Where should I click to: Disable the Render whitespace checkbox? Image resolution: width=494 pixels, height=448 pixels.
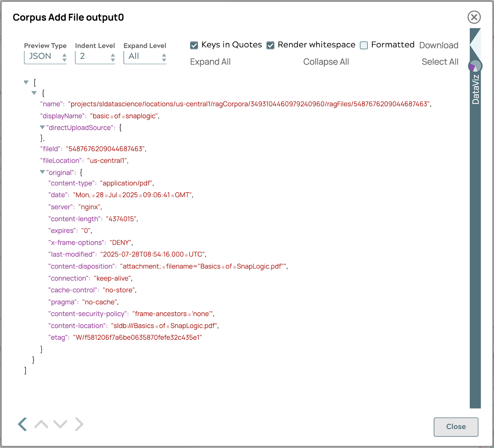point(270,45)
